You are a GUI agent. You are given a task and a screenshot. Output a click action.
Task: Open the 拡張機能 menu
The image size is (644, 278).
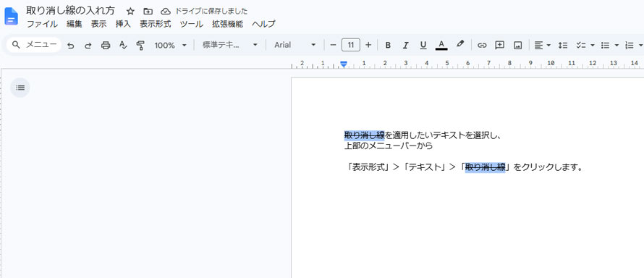(227, 24)
